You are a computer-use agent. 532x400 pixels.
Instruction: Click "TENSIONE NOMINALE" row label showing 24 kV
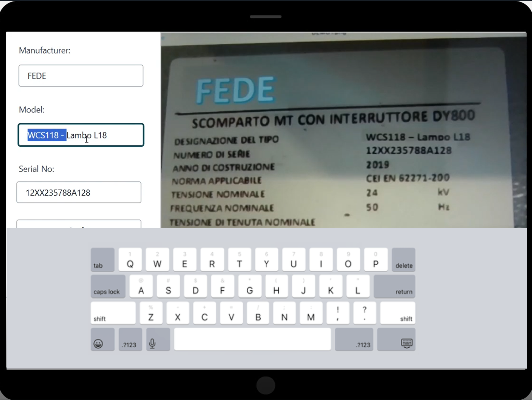[x=218, y=194]
